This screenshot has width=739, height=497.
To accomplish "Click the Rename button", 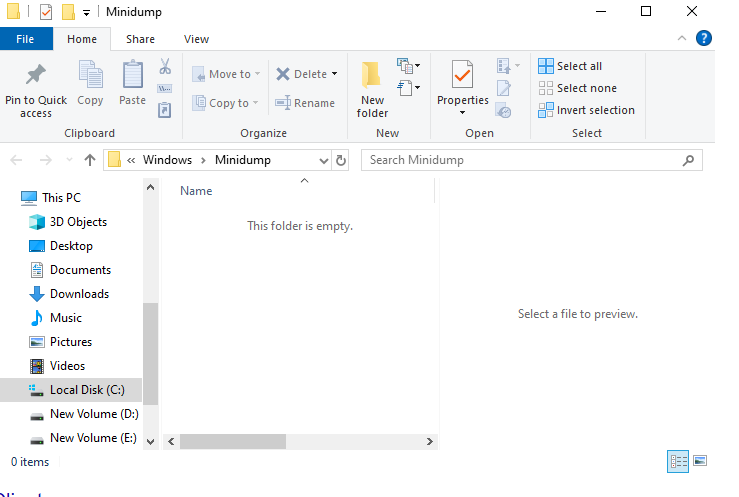I will (x=305, y=103).
